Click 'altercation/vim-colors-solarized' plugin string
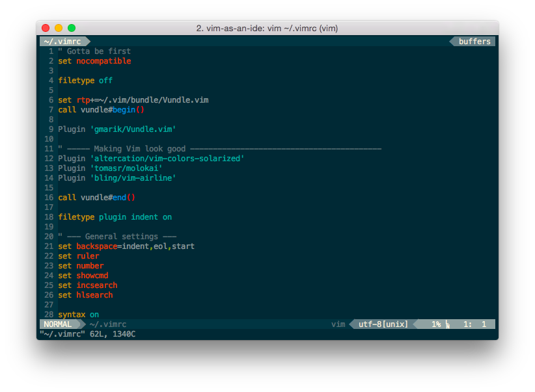 (x=167, y=159)
